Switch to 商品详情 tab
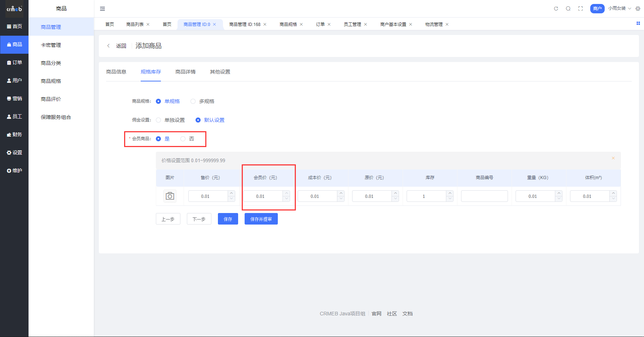Image resolution: width=644 pixels, height=337 pixels. pos(185,72)
